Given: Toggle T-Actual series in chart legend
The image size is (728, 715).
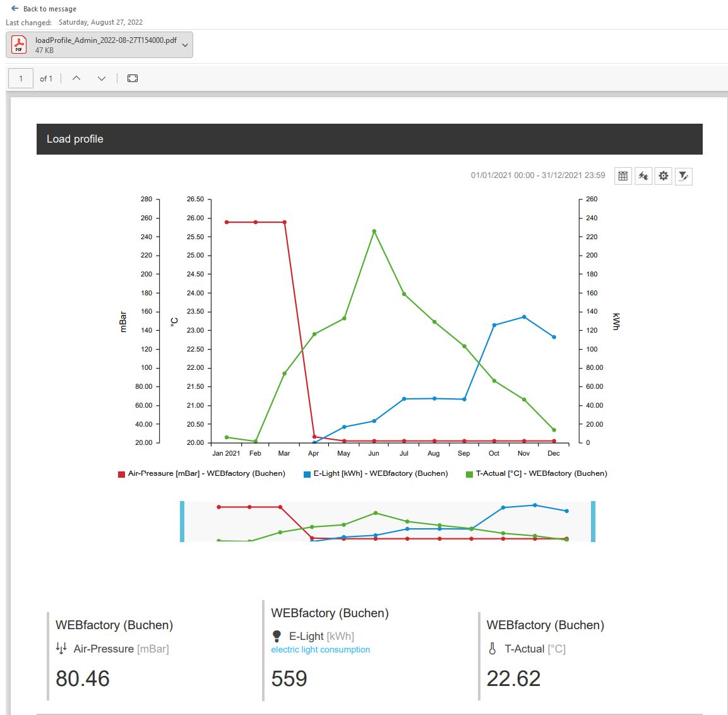Looking at the screenshot, I should coord(537,473).
